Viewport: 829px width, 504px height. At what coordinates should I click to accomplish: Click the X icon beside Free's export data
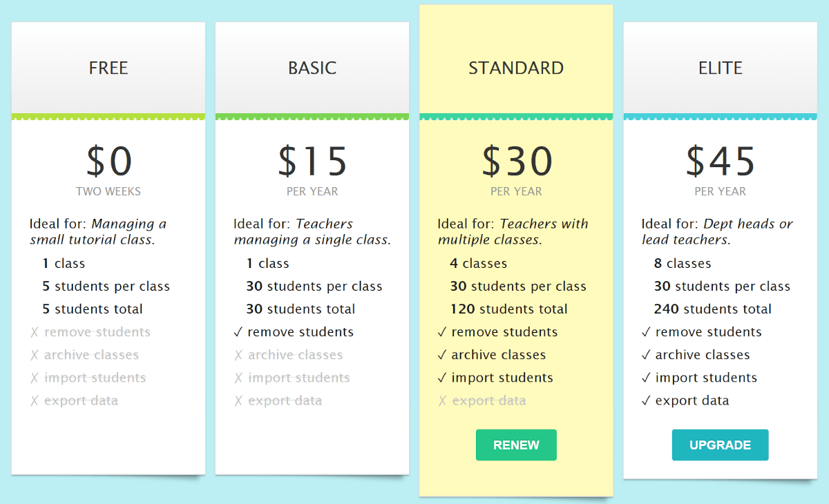coord(35,401)
